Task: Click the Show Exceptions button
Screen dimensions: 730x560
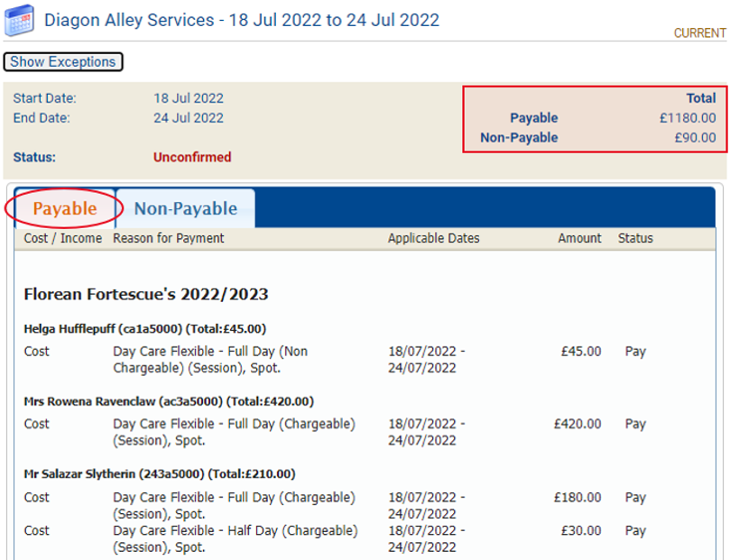Action: coord(63,62)
